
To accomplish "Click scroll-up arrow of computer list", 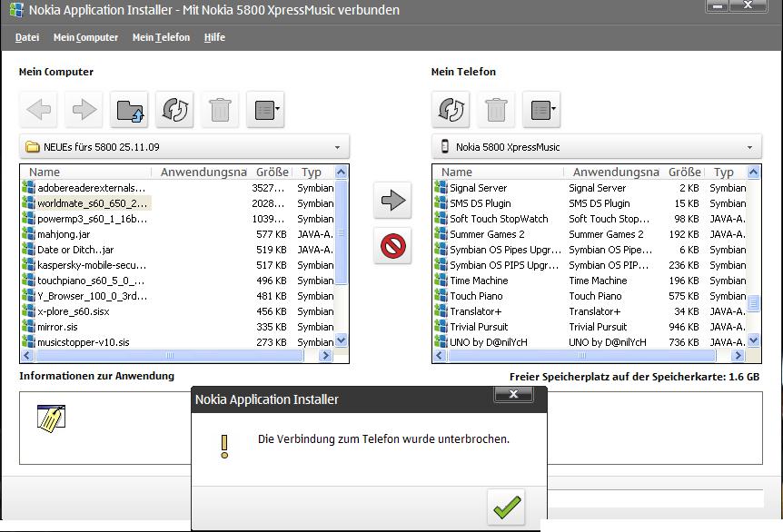I will 341,172.
